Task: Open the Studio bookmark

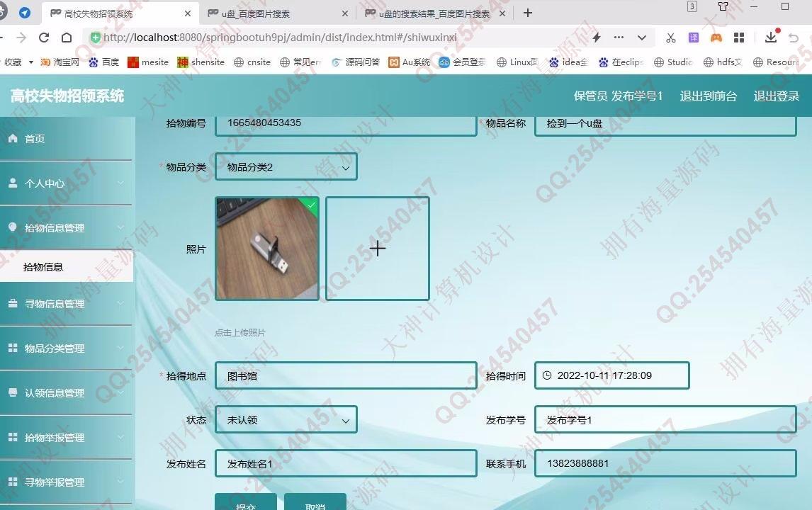Action: pos(673,62)
